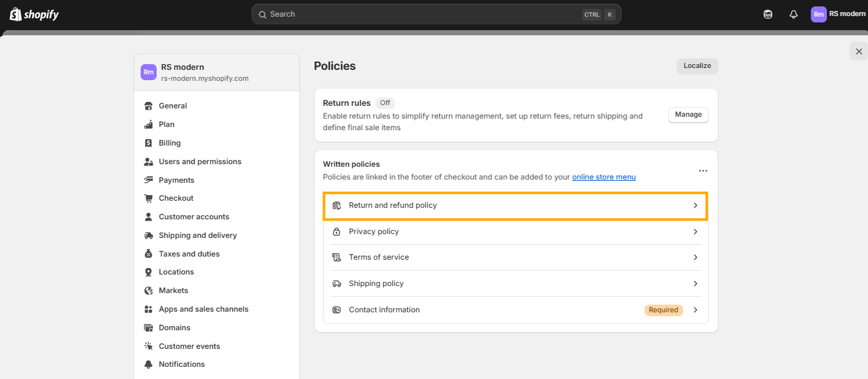The width and height of the screenshot is (868, 379).
Task: Click the Checkout cart icon in sidebar
Action: 148,198
